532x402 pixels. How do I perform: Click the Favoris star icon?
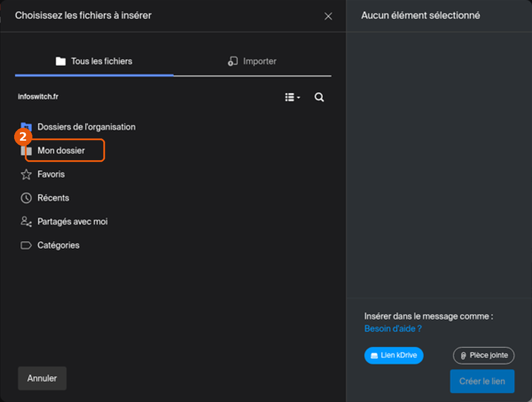click(x=26, y=174)
